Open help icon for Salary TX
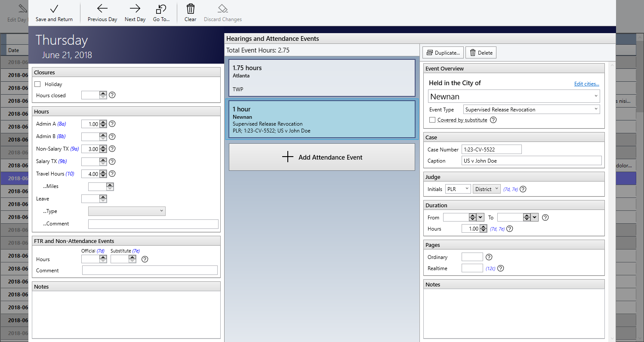644x342 pixels. click(x=112, y=161)
